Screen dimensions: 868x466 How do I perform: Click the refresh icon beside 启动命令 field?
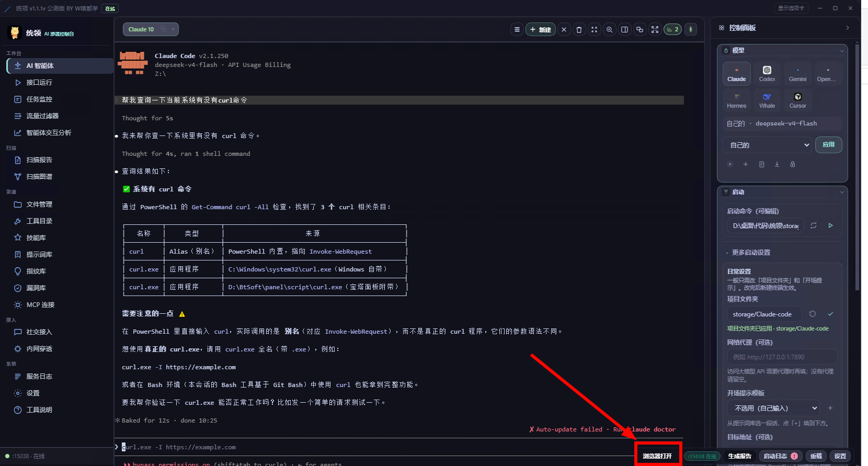click(814, 225)
